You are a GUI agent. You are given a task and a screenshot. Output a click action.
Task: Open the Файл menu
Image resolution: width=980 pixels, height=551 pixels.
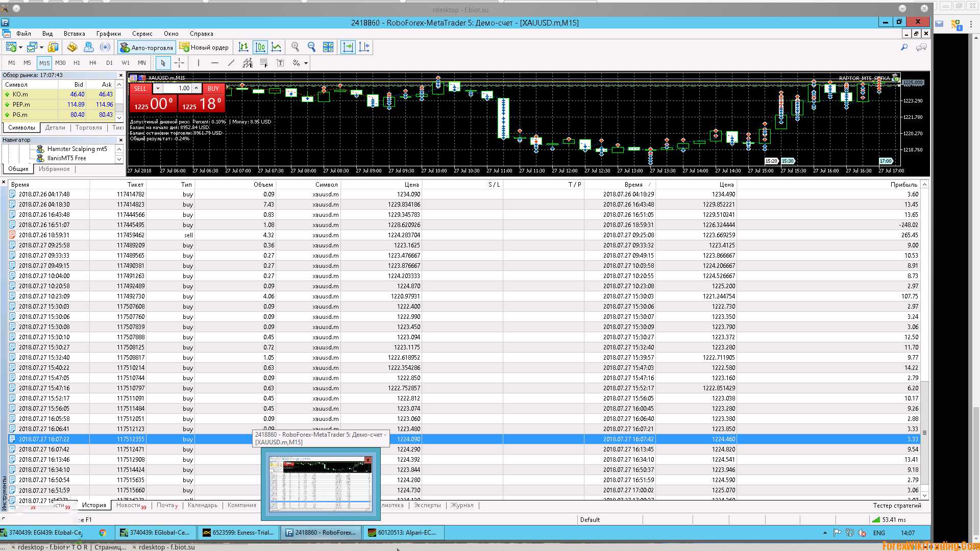23,34
